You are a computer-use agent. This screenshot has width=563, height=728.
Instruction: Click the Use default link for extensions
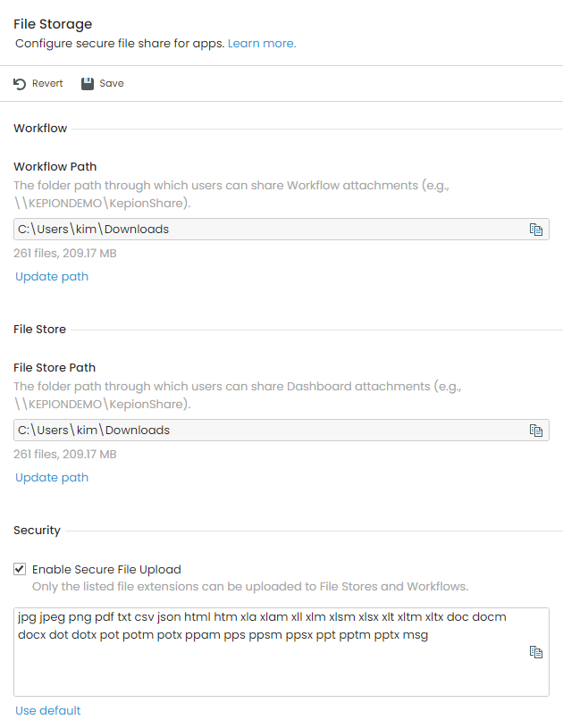coord(48,710)
